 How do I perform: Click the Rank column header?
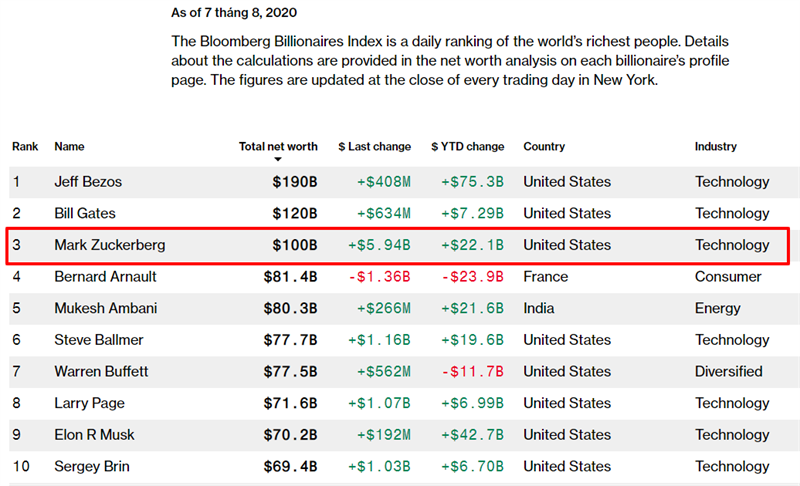[25, 147]
